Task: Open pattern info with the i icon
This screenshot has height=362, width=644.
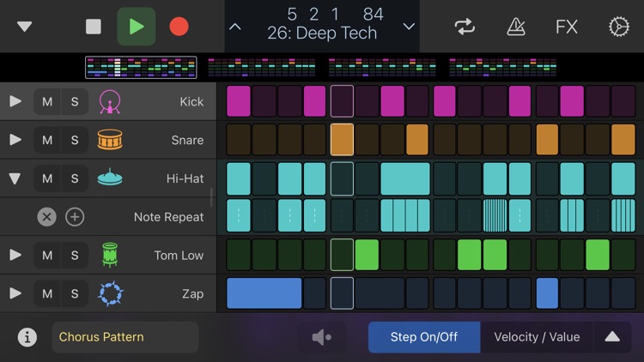Action: pos(27,337)
